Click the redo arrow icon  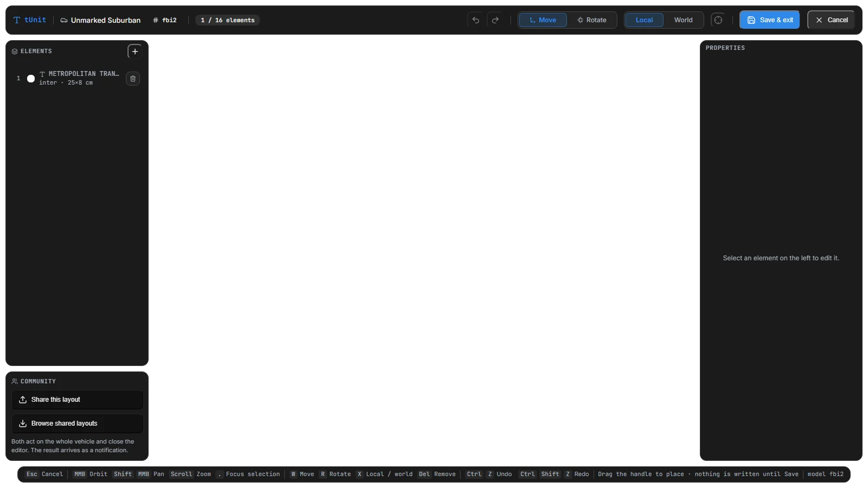[x=495, y=20]
